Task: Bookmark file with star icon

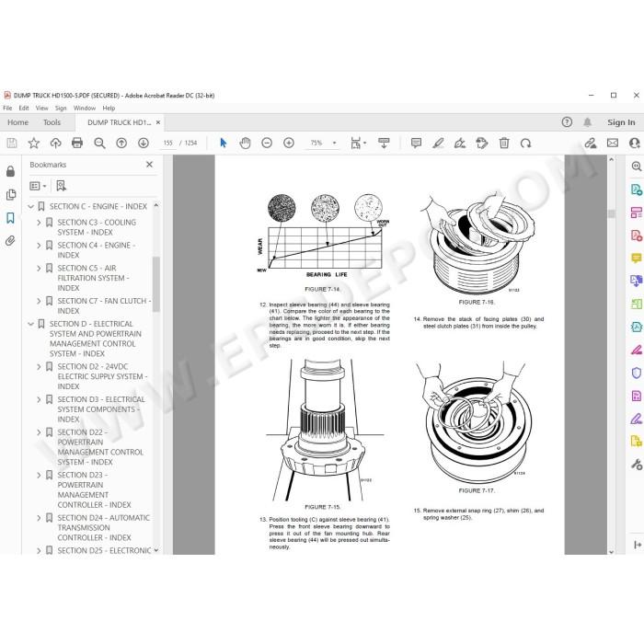Action: [x=34, y=143]
